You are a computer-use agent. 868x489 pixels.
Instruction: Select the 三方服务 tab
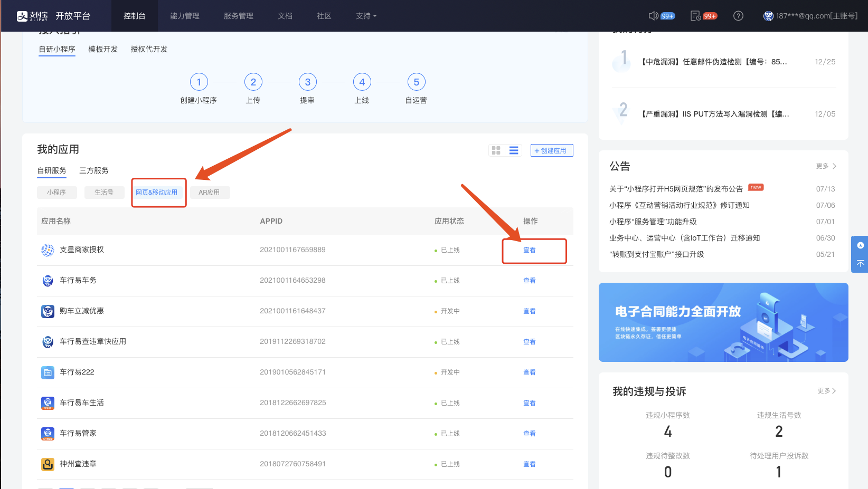(94, 170)
